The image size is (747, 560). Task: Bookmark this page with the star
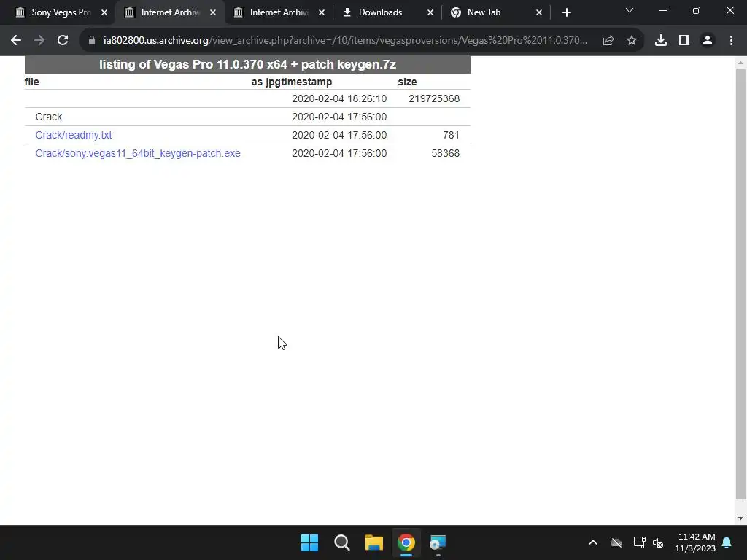click(631, 41)
